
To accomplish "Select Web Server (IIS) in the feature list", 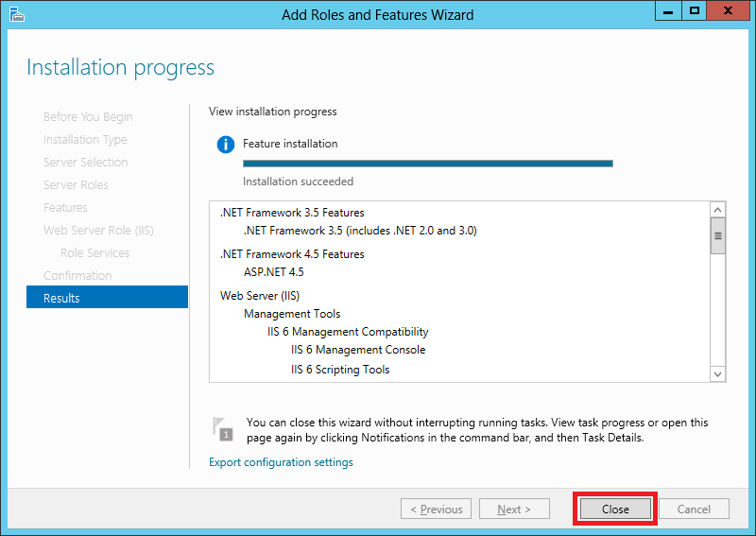I will point(260,296).
